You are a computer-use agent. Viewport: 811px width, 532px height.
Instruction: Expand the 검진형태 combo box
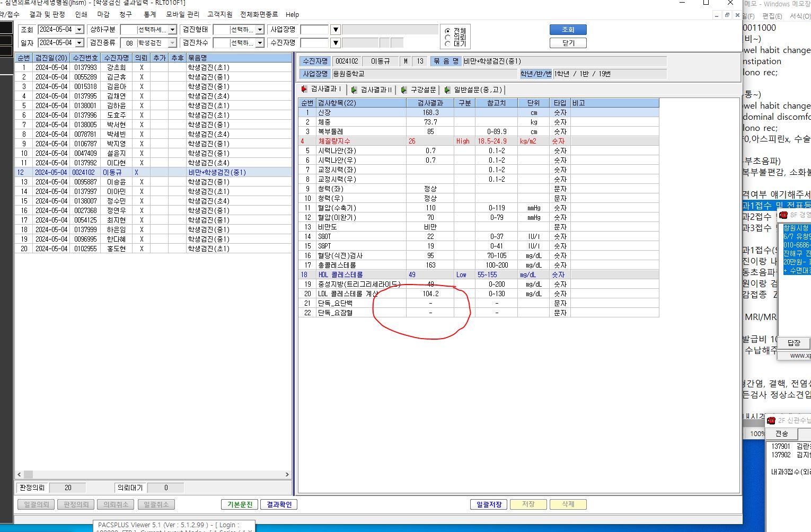click(260, 30)
